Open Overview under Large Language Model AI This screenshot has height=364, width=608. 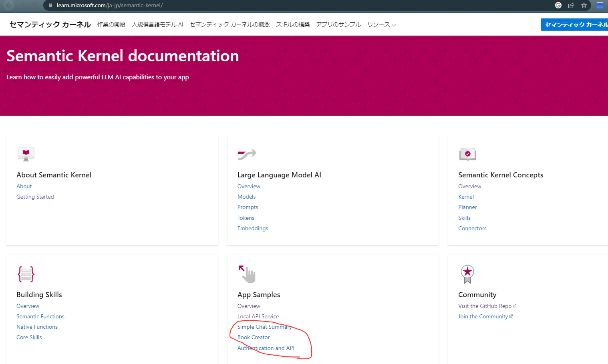tap(249, 186)
